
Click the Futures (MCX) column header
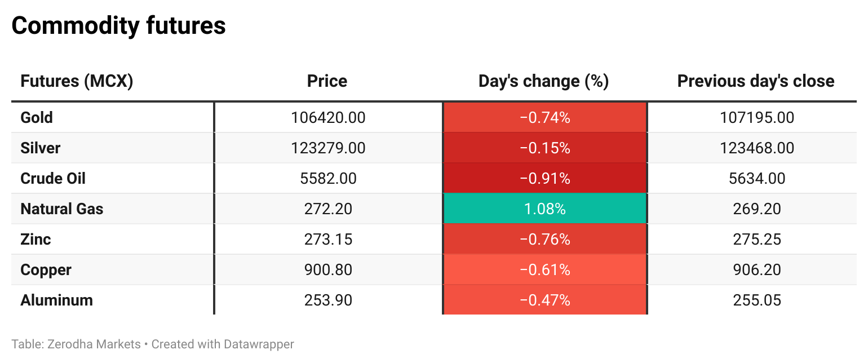coord(77,81)
